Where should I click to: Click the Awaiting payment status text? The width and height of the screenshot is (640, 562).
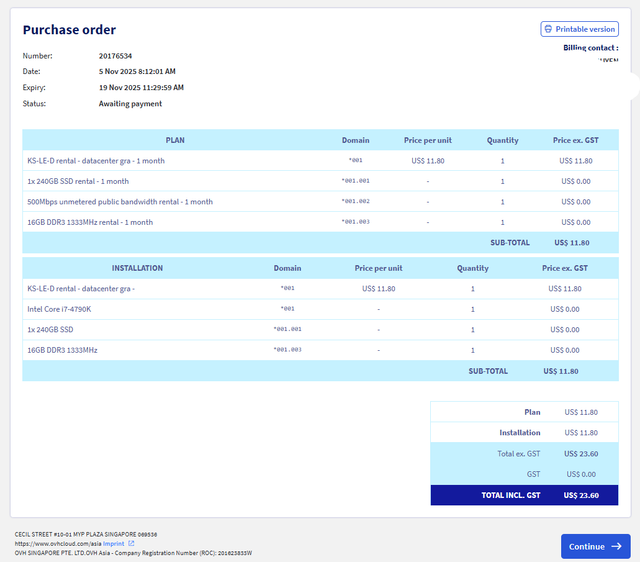130,104
